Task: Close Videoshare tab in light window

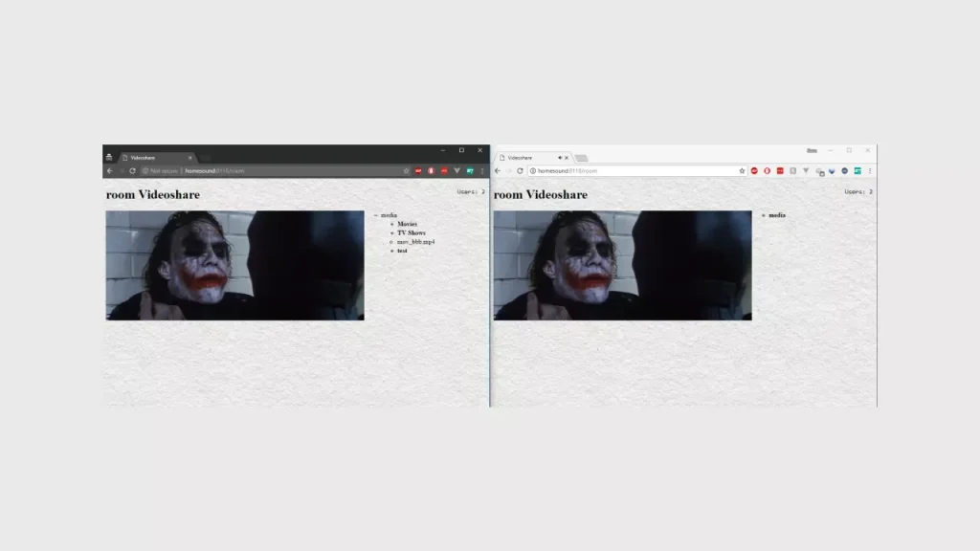Action: click(x=567, y=158)
